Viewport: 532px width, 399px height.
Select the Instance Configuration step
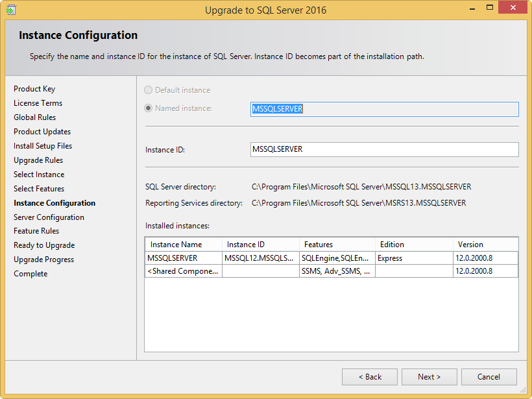coord(54,203)
